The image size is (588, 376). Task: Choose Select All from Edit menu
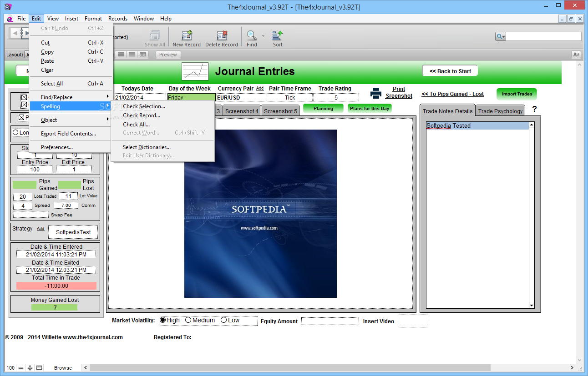pyautogui.click(x=71, y=84)
